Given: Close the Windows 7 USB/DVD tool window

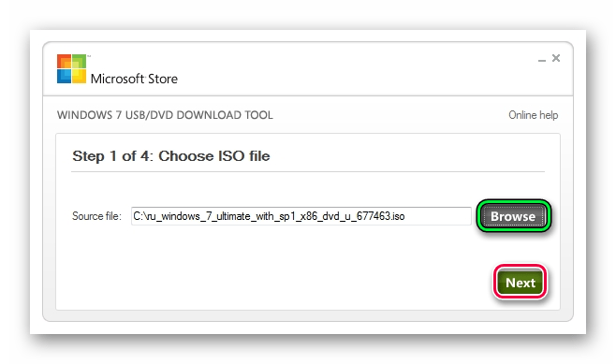Looking at the screenshot, I should [556, 58].
